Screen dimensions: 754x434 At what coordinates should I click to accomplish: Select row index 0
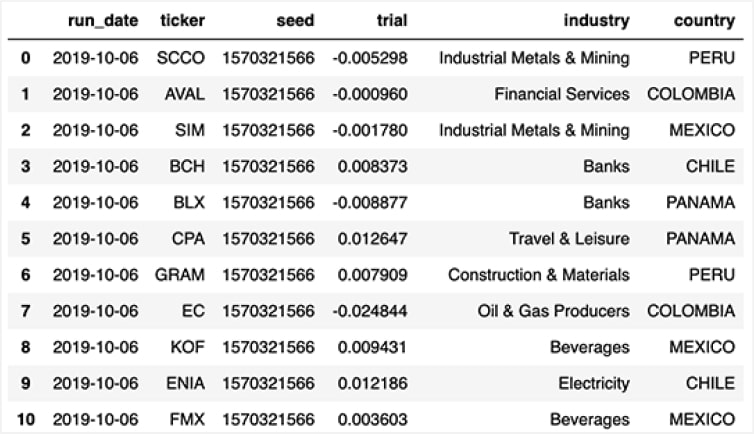pyautogui.click(x=26, y=58)
